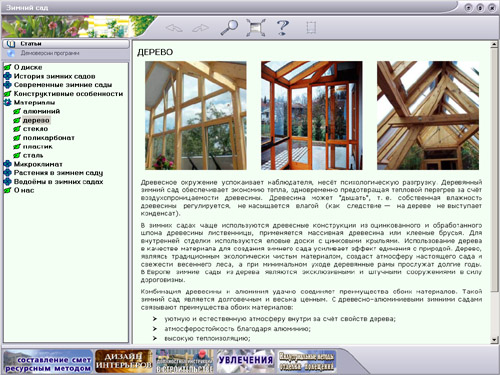Click the УВЛЕЧЕНИЯ banner
Viewport: 500px width, 375px height.
click(x=246, y=360)
